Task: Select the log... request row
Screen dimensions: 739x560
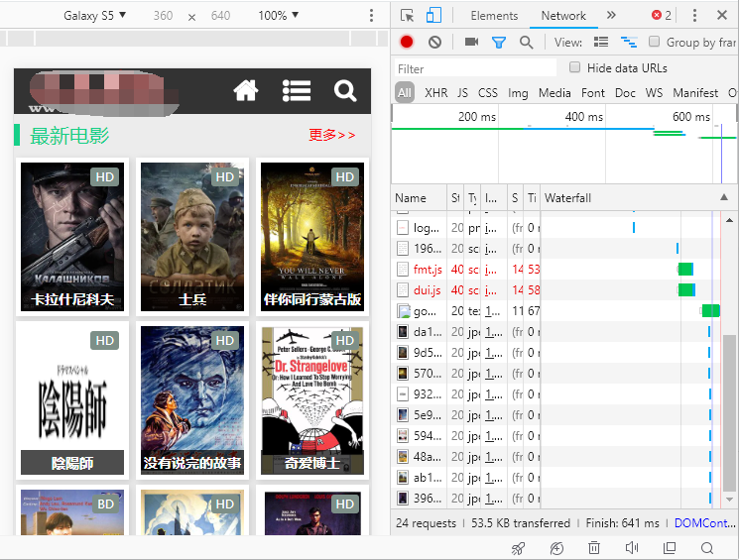Action: point(556,228)
